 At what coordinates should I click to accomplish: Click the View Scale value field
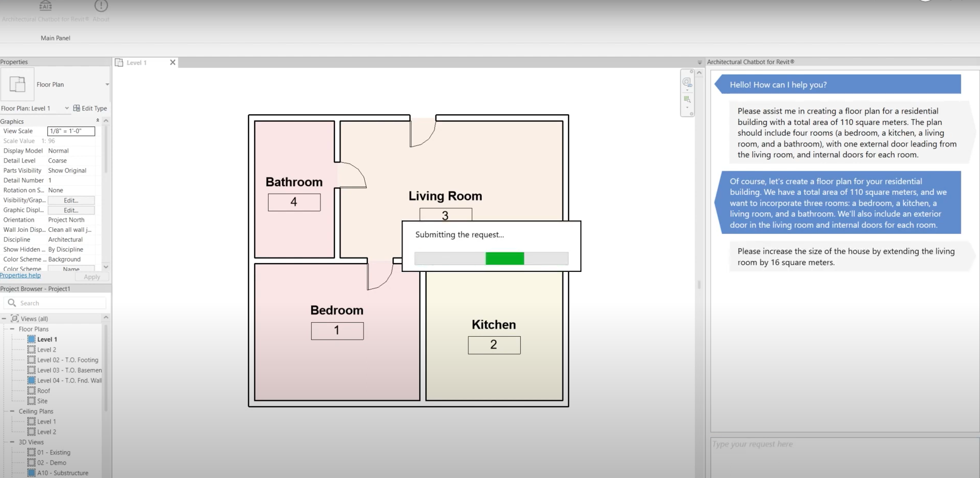71,131
